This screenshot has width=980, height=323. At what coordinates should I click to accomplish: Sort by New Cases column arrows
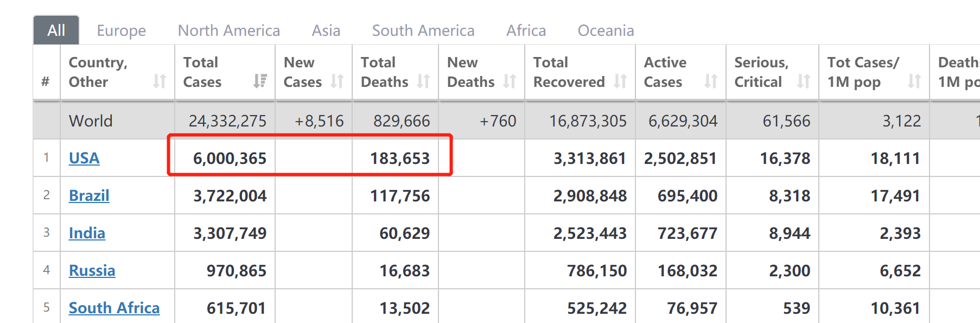click(x=337, y=81)
